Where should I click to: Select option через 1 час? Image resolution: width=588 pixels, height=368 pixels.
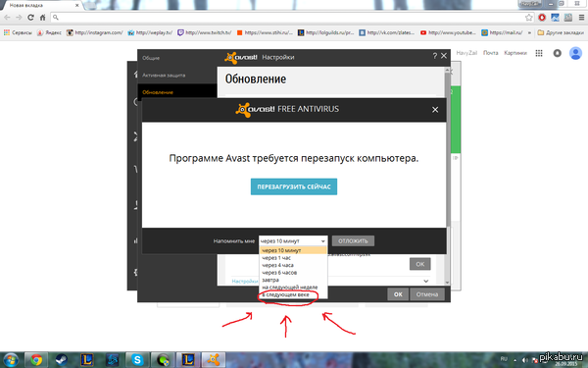293,258
